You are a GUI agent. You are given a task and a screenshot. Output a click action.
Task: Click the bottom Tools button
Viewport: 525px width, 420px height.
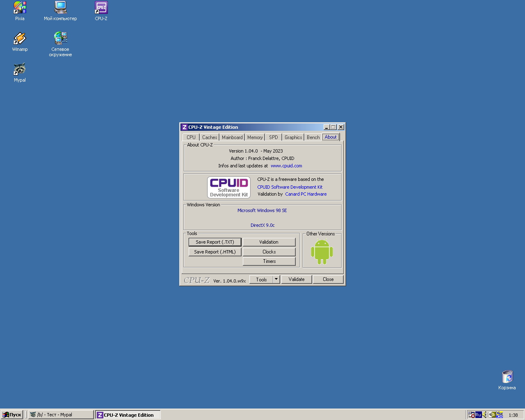tap(261, 279)
